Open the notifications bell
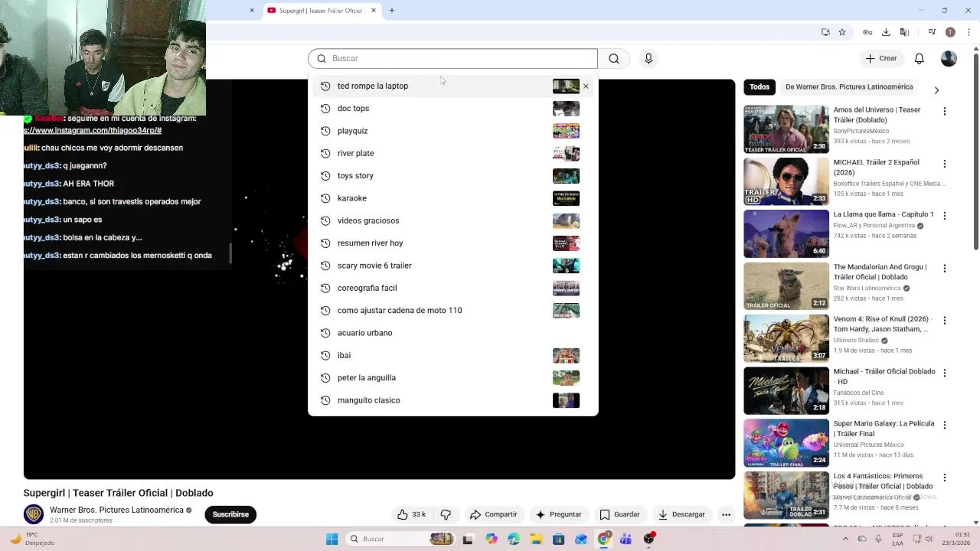Screen dimensions: 980x551 coord(920,59)
